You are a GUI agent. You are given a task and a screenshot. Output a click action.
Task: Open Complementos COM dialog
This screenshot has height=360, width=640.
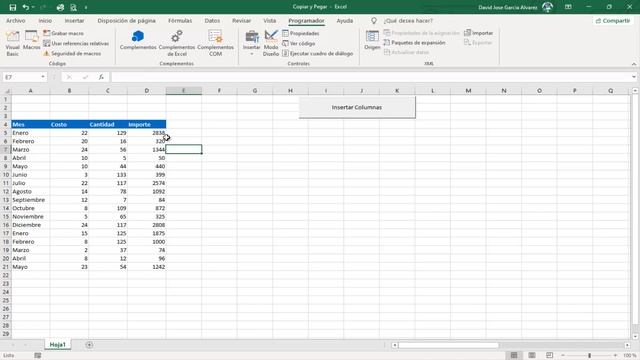(215, 43)
